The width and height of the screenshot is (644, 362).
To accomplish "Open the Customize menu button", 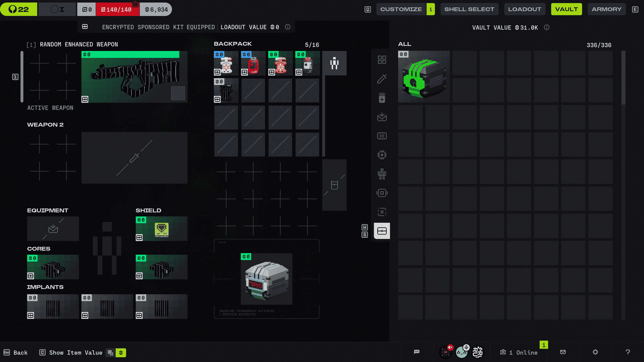I will tap(401, 9).
